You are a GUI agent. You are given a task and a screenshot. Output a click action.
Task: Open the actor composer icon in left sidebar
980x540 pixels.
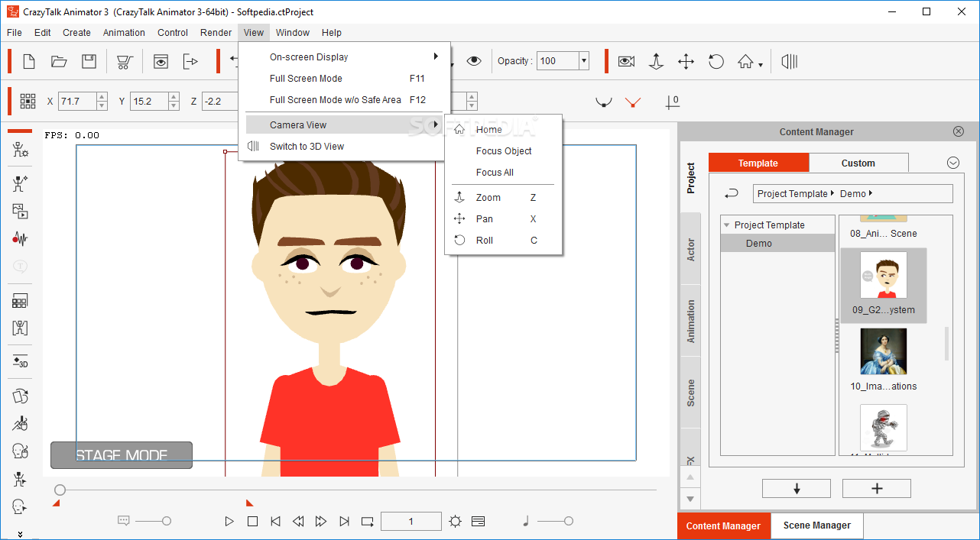(21, 150)
